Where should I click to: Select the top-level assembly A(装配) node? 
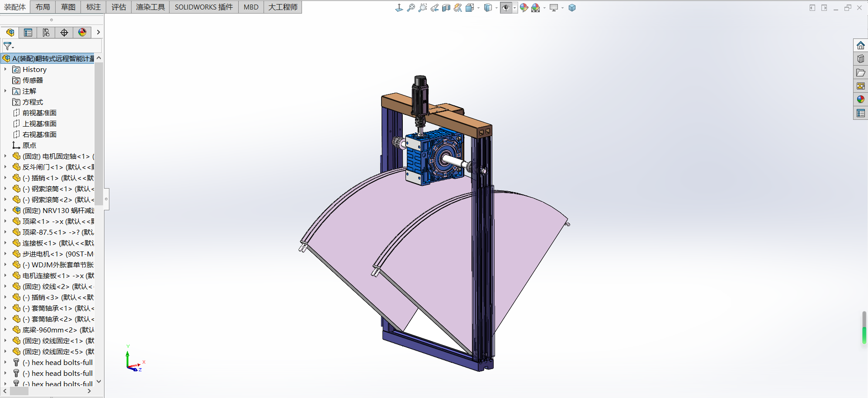pyautogui.click(x=48, y=58)
